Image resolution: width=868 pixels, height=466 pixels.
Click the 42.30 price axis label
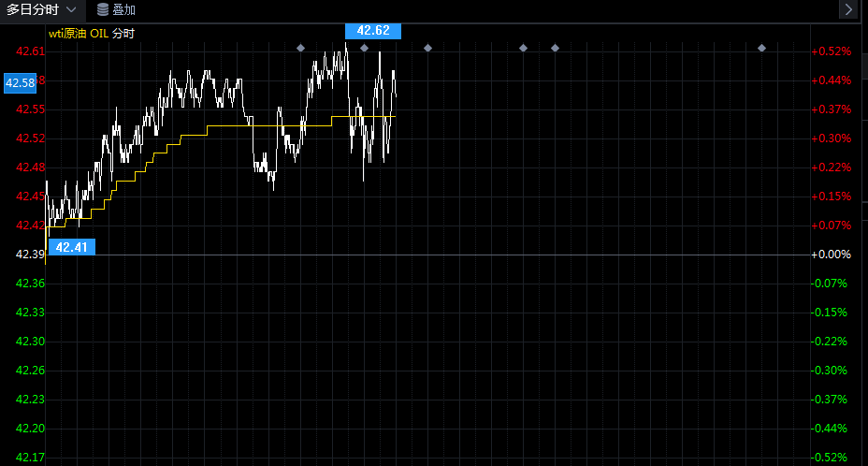[31, 342]
